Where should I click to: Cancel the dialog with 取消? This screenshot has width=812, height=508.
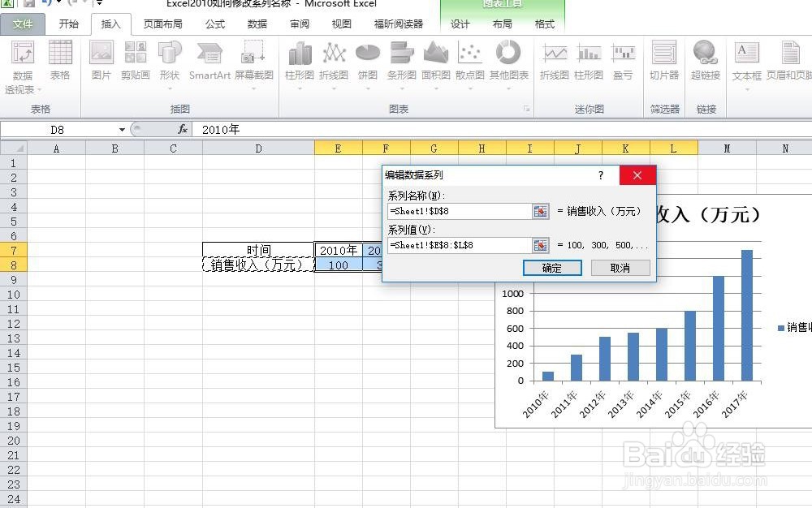click(620, 268)
